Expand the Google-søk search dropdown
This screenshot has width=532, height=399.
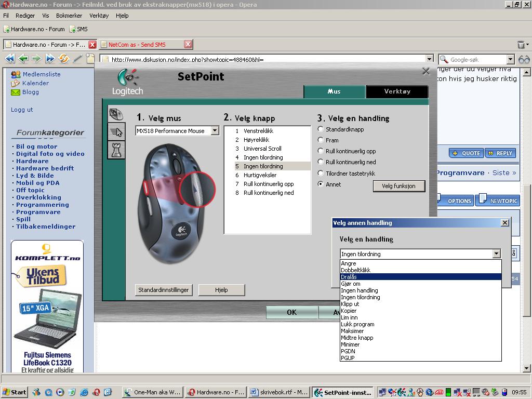click(x=511, y=59)
